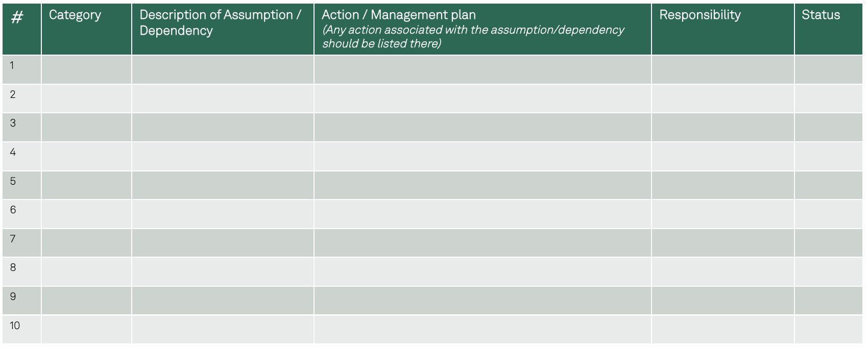The width and height of the screenshot is (868, 349).
Task: Select the Action plan cell in row 5
Action: 482,185
